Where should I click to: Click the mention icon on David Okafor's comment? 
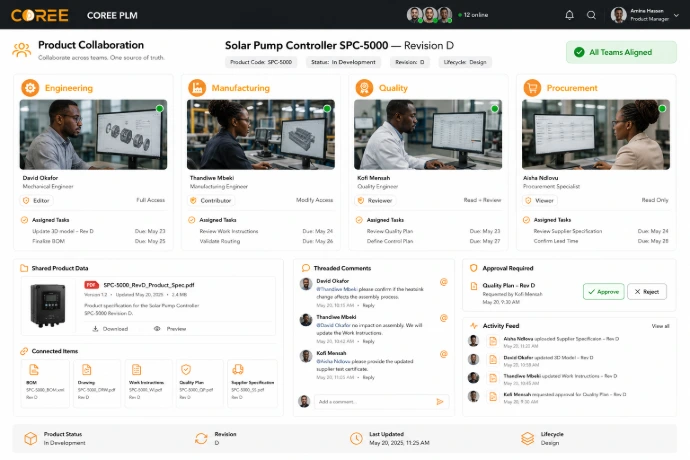click(444, 282)
